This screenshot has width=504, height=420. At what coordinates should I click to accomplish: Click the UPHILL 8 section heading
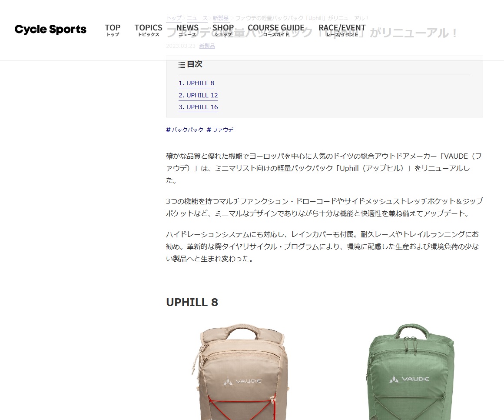click(192, 302)
